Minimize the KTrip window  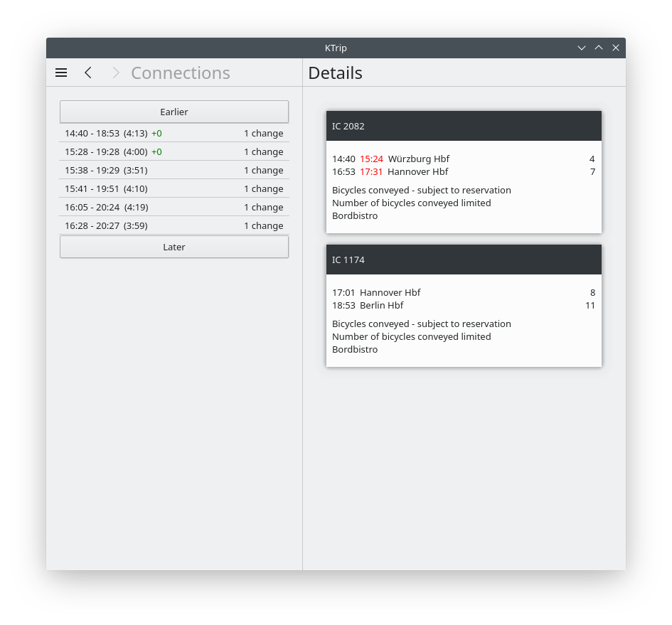[582, 48]
